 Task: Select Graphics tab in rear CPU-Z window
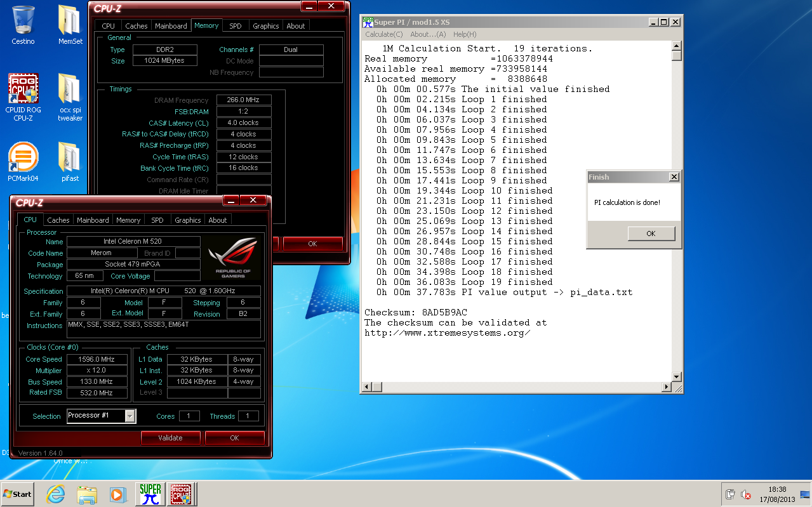click(x=266, y=26)
